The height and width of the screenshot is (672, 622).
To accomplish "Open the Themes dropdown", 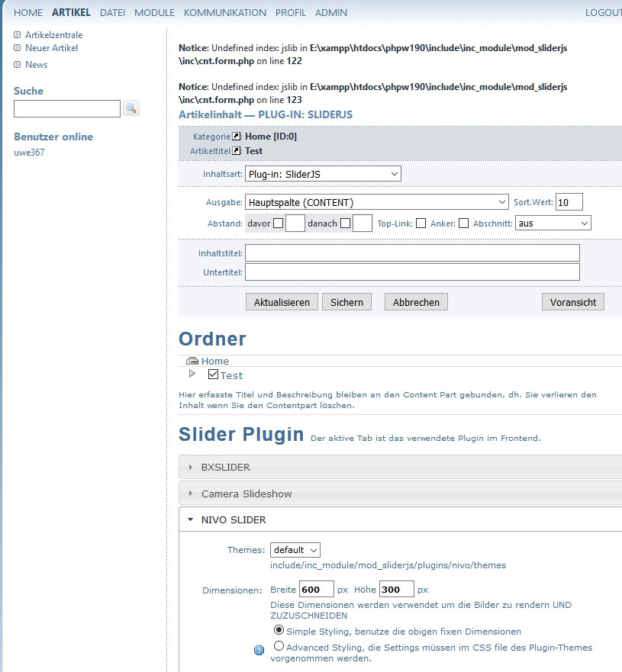I will [295, 550].
